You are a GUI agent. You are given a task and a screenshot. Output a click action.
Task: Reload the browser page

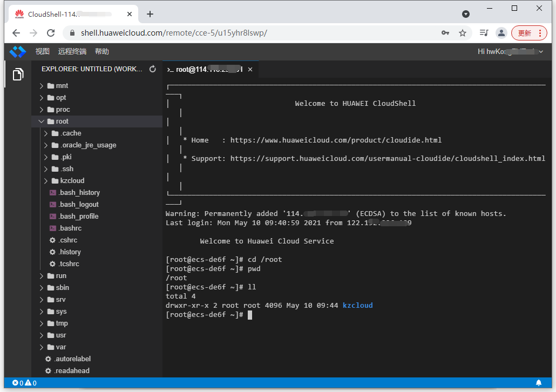(x=51, y=33)
